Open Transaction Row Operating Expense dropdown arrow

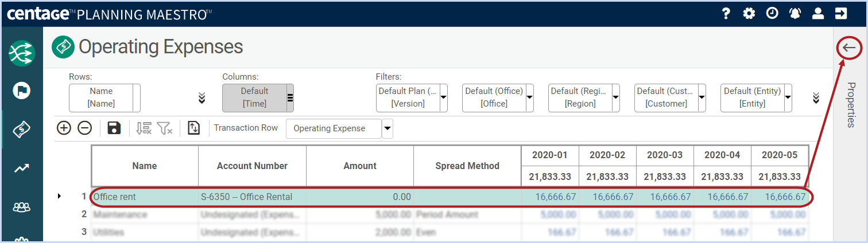[387, 128]
